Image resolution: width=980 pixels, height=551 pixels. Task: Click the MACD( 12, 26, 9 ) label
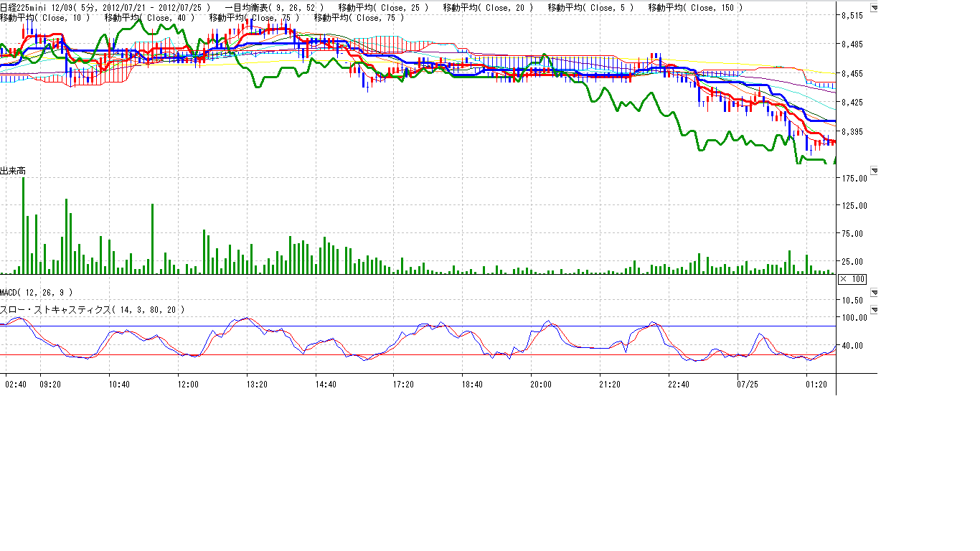tap(36, 293)
